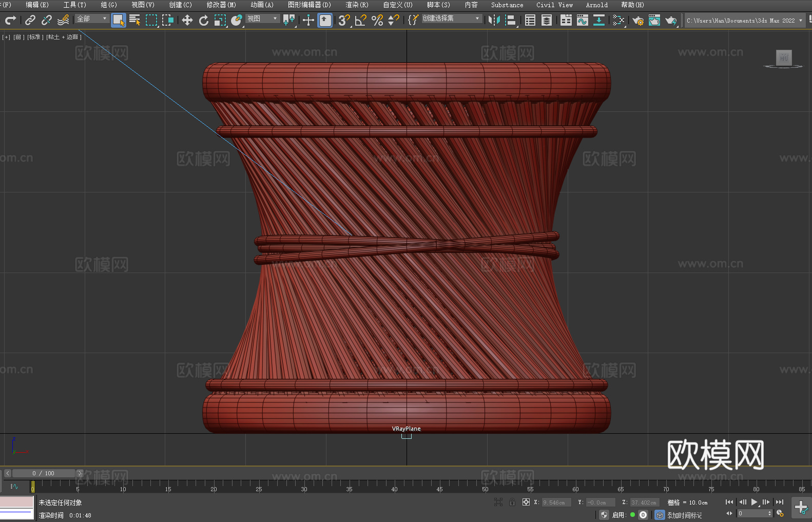Toggle the Ribbon display icon
Image resolution: width=812 pixels, height=522 pixels.
pyautogui.click(x=566, y=20)
